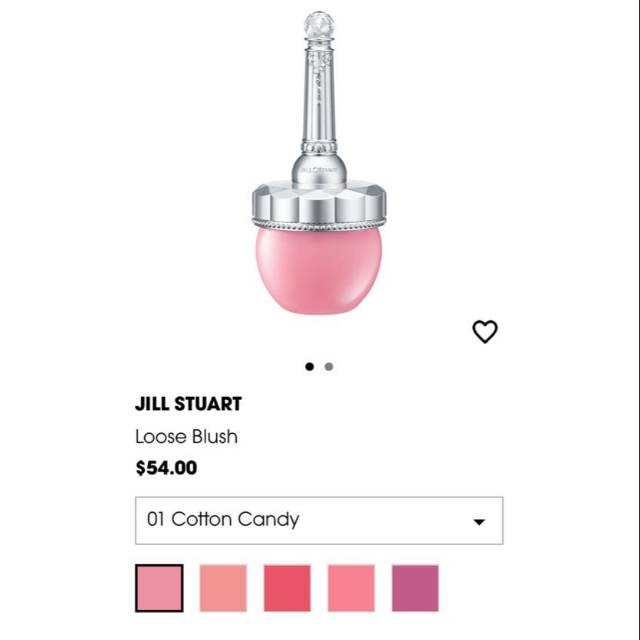Click the crystal knob atop the brush handle
The width and height of the screenshot is (640, 640).
tap(319, 24)
